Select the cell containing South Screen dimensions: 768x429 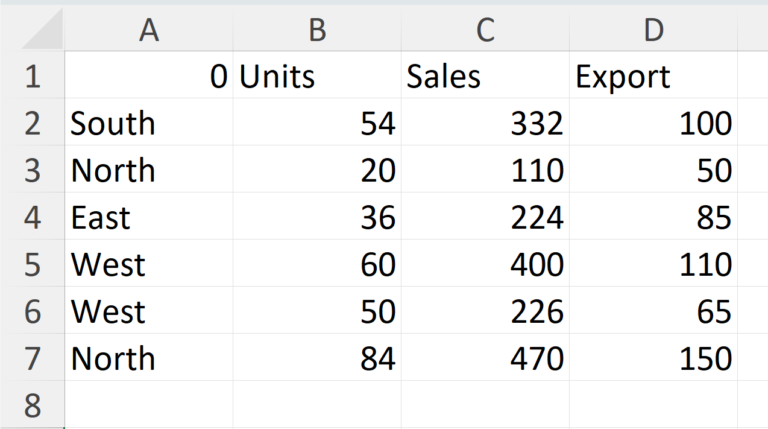click(x=149, y=124)
